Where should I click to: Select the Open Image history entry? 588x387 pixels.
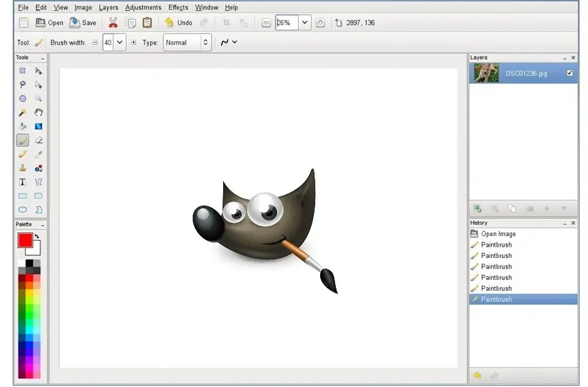[523, 234]
